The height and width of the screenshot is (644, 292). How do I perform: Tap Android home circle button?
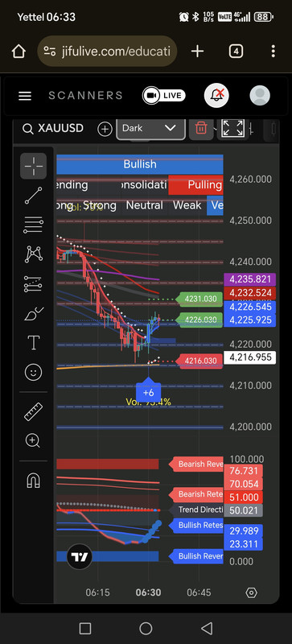tap(146, 629)
